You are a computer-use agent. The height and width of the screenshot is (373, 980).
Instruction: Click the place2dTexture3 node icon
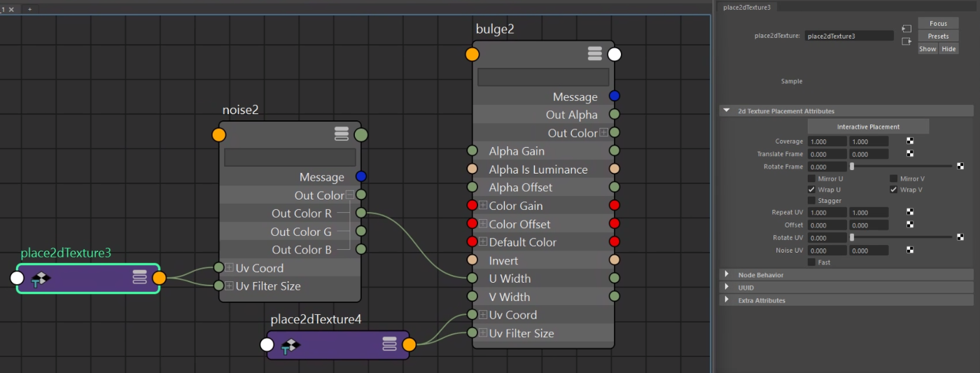(41, 279)
